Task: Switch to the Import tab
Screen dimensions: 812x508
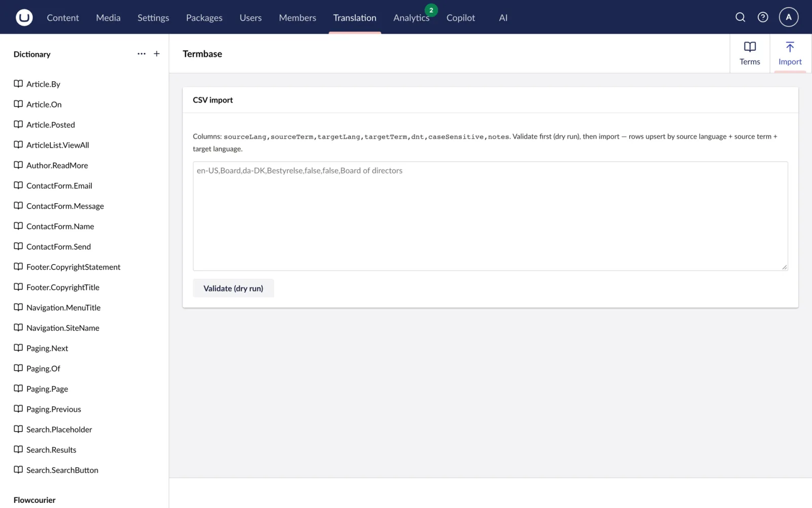Action: tap(790, 53)
